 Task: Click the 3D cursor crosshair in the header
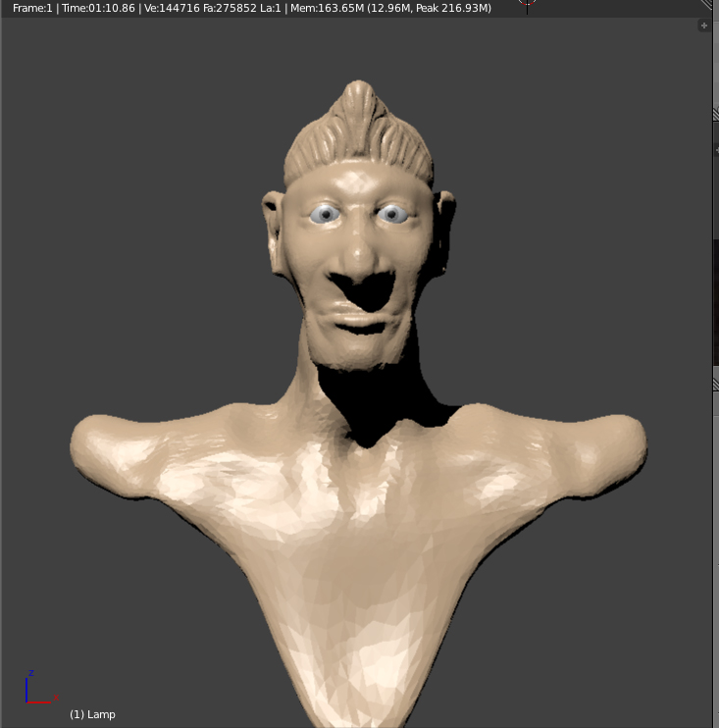[527, 4]
